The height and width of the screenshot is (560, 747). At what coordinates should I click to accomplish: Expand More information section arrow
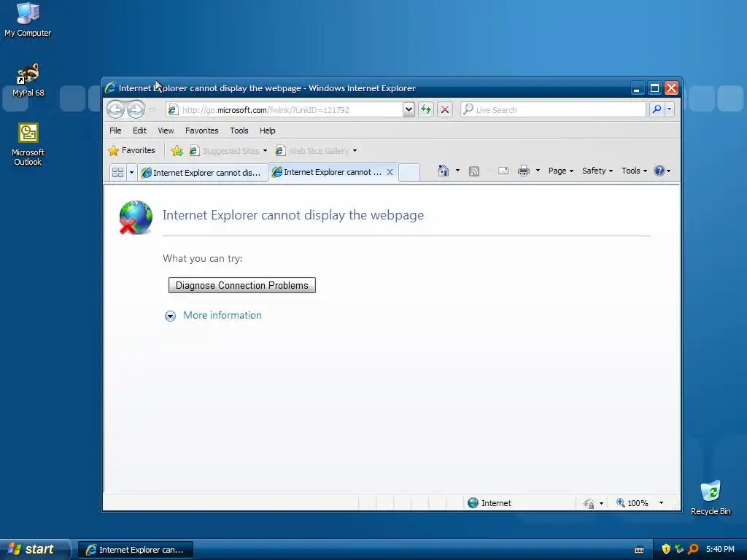click(170, 316)
